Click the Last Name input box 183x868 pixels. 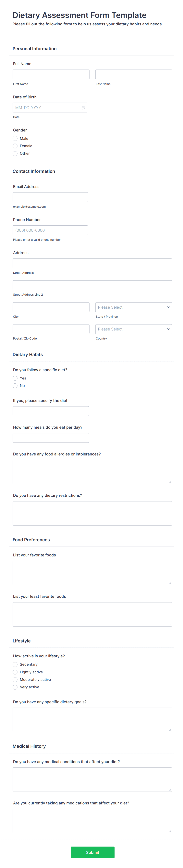pos(133,74)
